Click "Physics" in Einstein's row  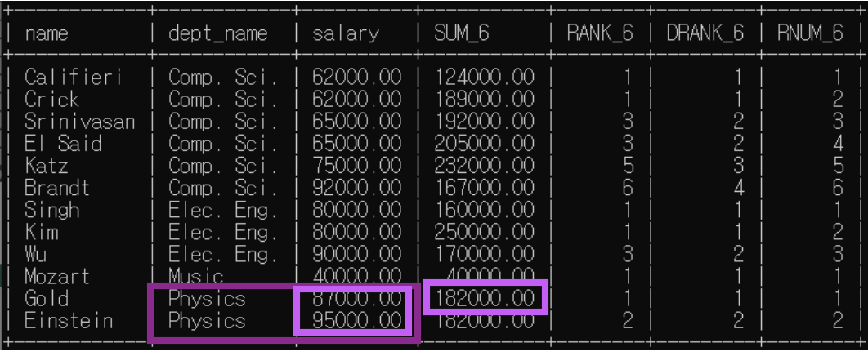[x=207, y=321]
